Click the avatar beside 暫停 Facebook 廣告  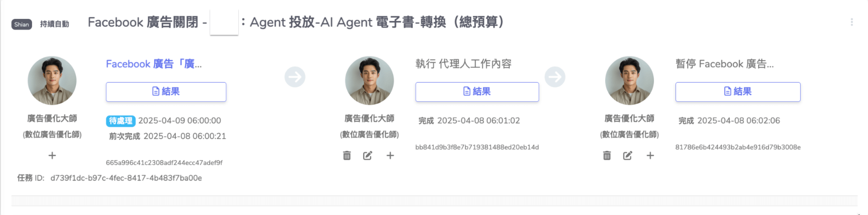(629, 80)
